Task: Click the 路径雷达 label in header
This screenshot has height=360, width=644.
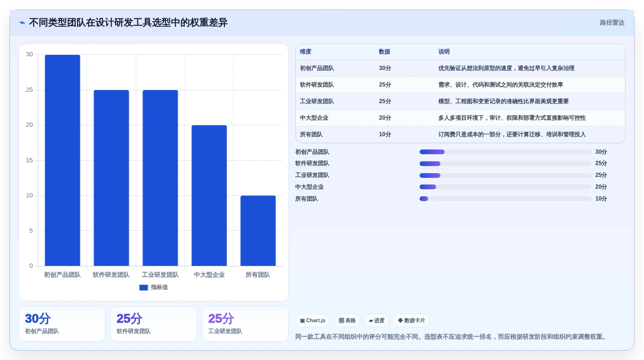Action: pos(612,23)
